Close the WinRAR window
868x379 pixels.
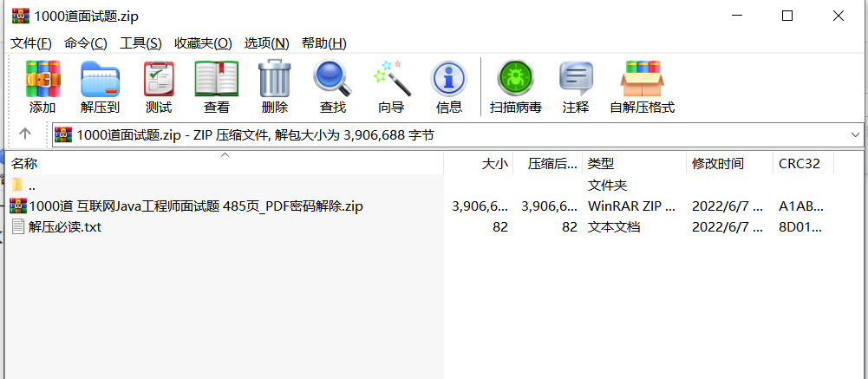[839, 16]
